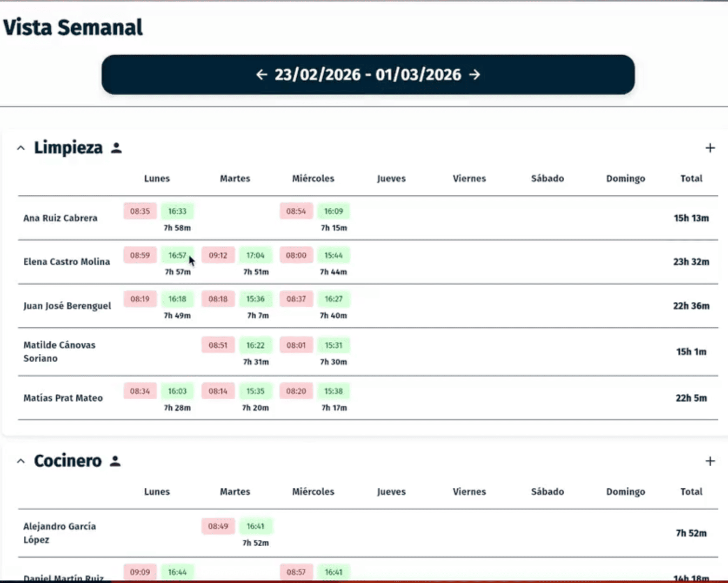Select Matilde Cánovas Soriano's 16:22 Tuesday checkout
This screenshot has width=728, height=583.
pos(255,345)
